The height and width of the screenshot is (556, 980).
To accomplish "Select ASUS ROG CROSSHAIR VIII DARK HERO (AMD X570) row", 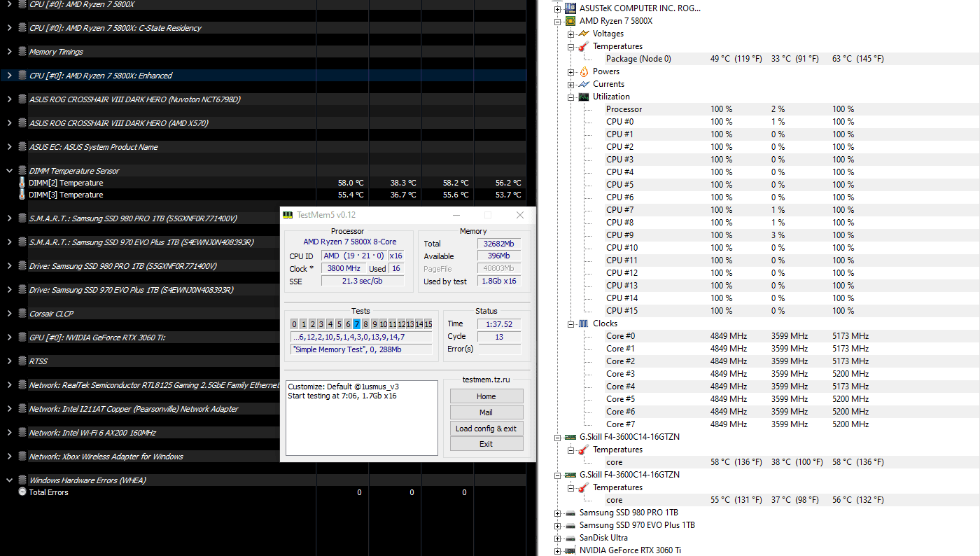I will (x=263, y=123).
